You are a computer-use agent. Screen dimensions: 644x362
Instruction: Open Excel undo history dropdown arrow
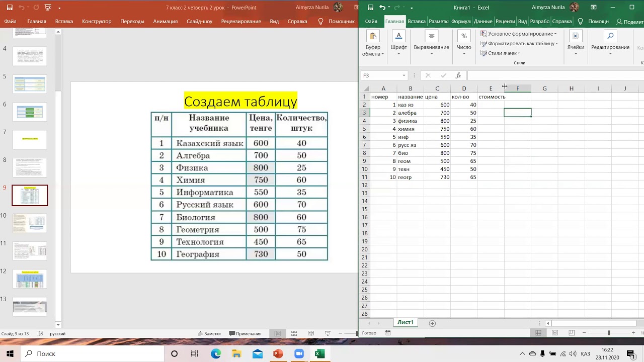(x=389, y=8)
